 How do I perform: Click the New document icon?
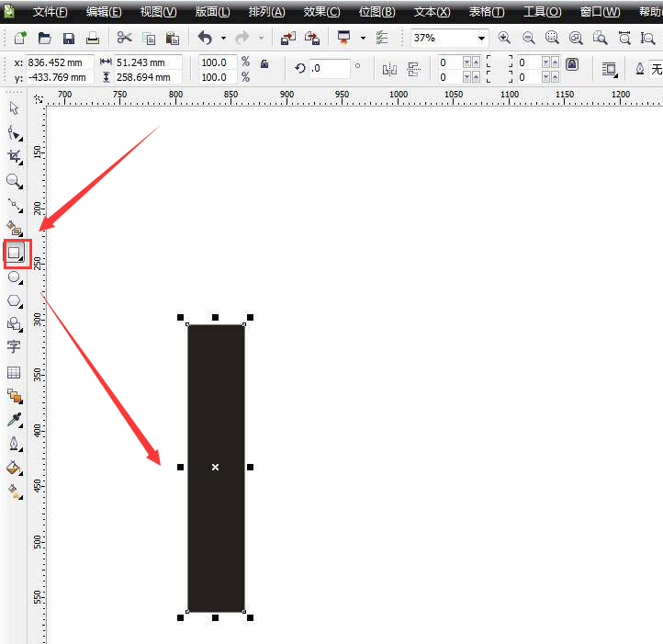[x=19, y=38]
